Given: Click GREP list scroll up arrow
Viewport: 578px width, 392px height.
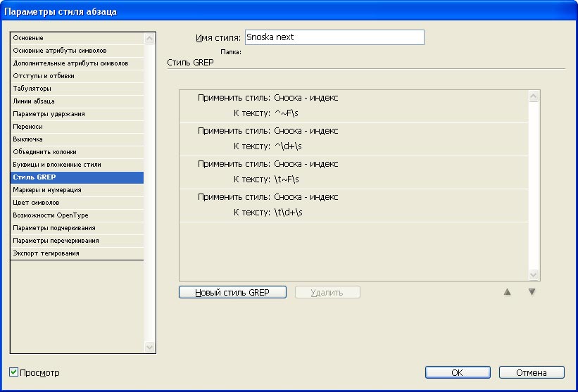Looking at the screenshot, I should [x=534, y=96].
